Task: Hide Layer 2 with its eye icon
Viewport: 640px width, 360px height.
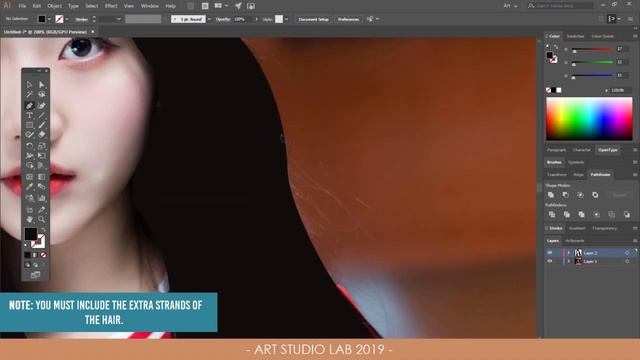Action: (549, 253)
